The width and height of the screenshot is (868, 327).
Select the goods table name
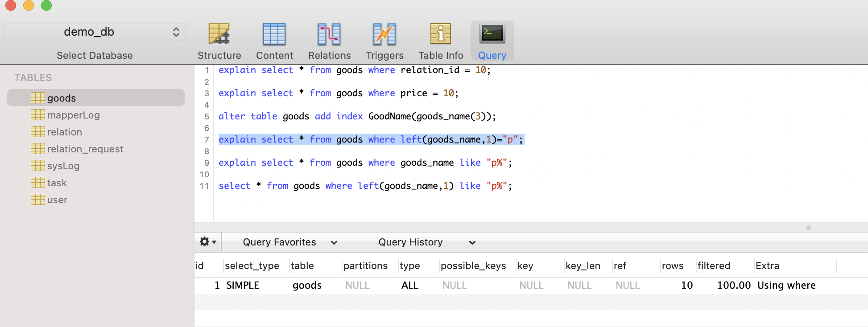click(62, 98)
